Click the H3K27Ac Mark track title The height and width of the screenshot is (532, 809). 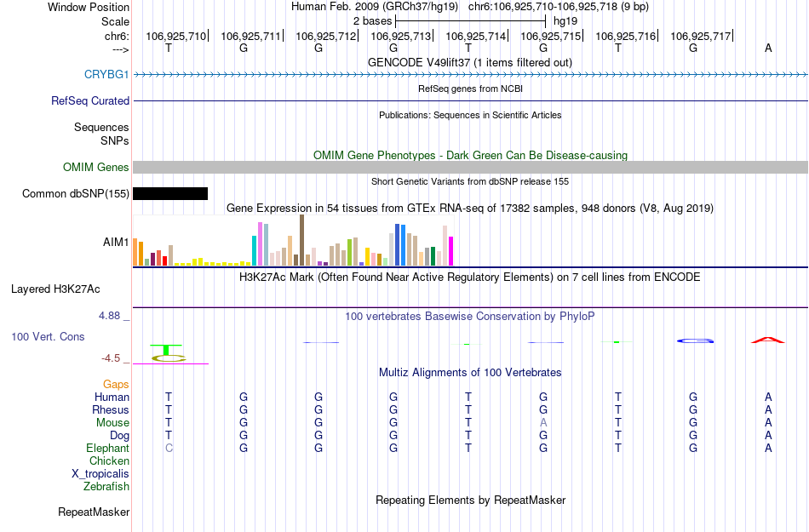[x=470, y=277]
